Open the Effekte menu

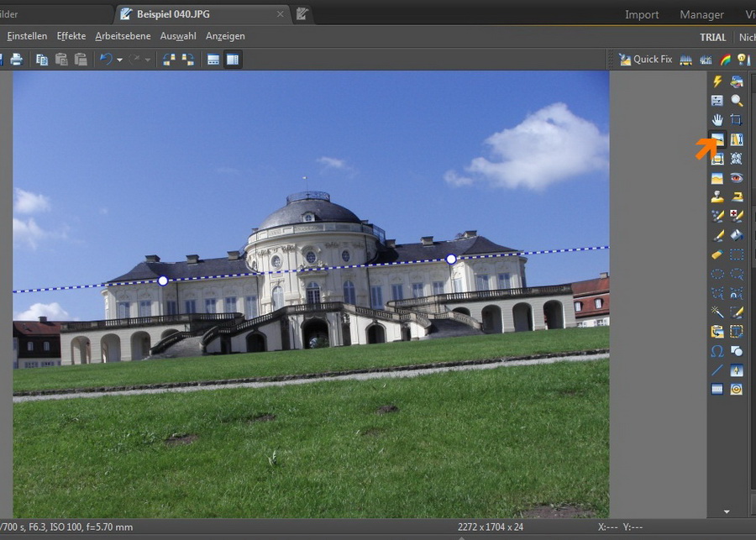pos(71,36)
